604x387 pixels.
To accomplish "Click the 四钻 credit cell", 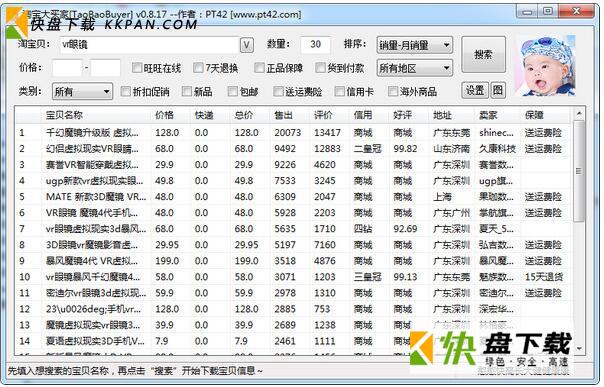I will [363, 229].
